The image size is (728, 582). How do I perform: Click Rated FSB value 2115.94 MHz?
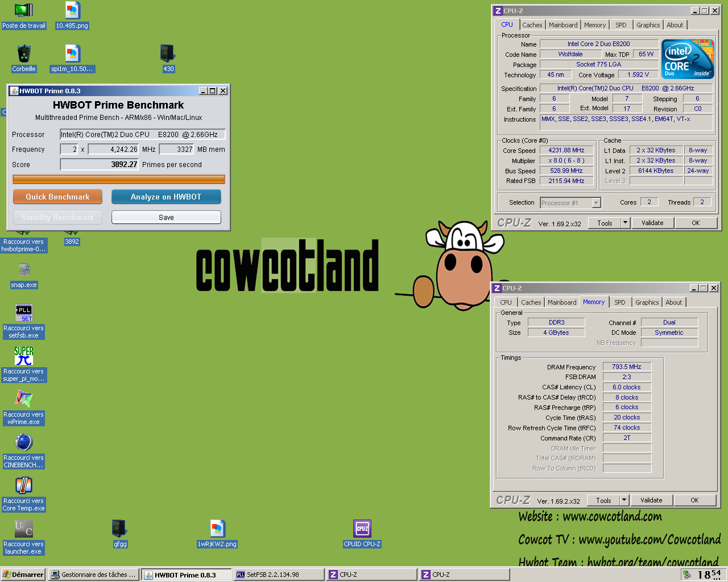566,181
